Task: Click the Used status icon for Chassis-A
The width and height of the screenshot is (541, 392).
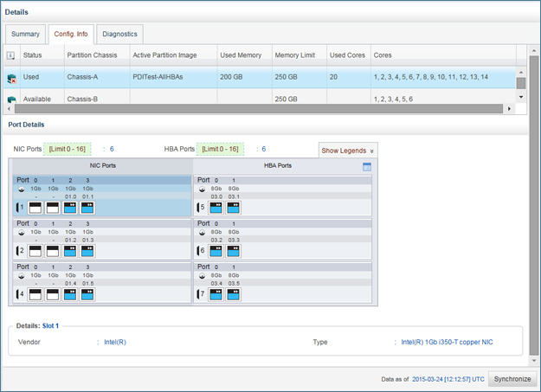Action: tap(11, 79)
